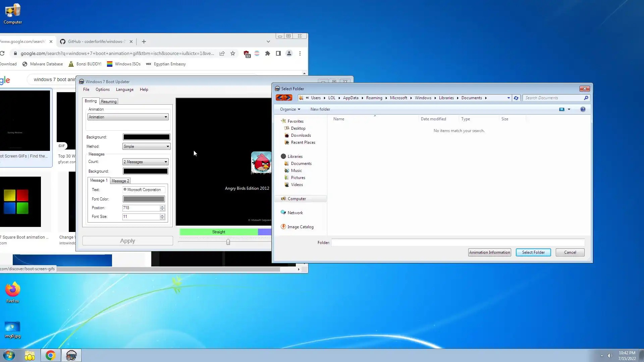
Task: Bookmark page with star icon in Chrome
Action: [x=233, y=53]
